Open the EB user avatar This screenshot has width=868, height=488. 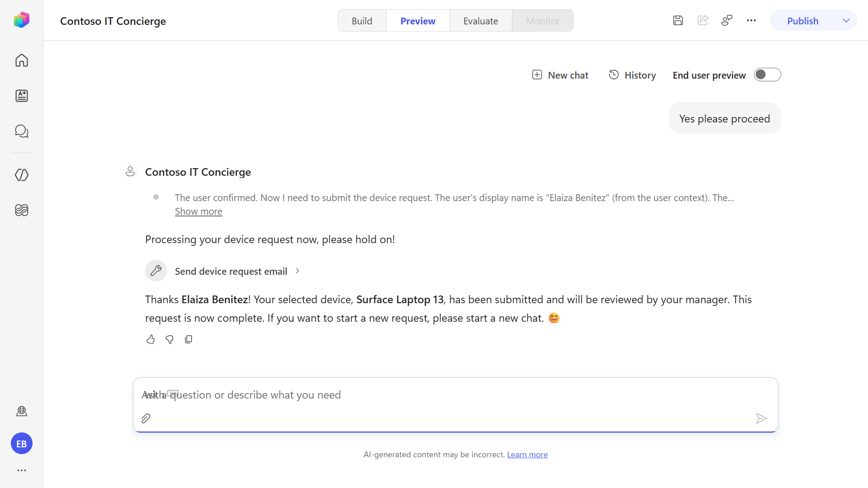(x=21, y=444)
